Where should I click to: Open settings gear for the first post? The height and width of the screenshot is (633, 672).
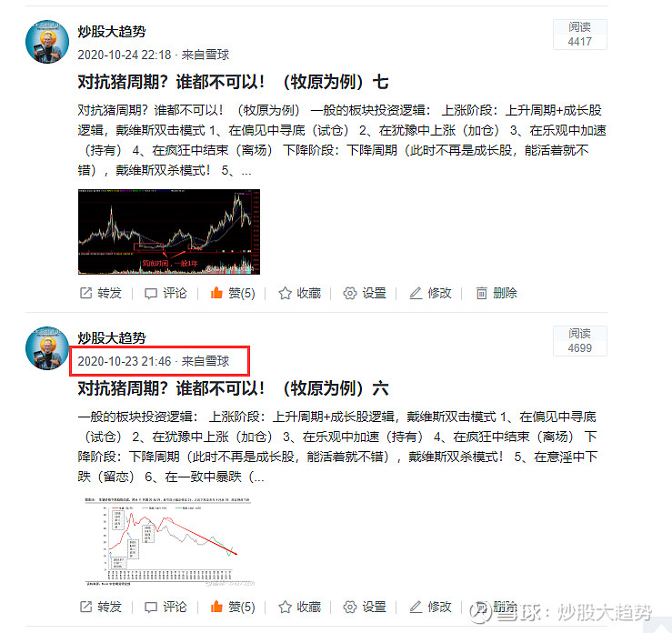pyautogui.click(x=350, y=293)
